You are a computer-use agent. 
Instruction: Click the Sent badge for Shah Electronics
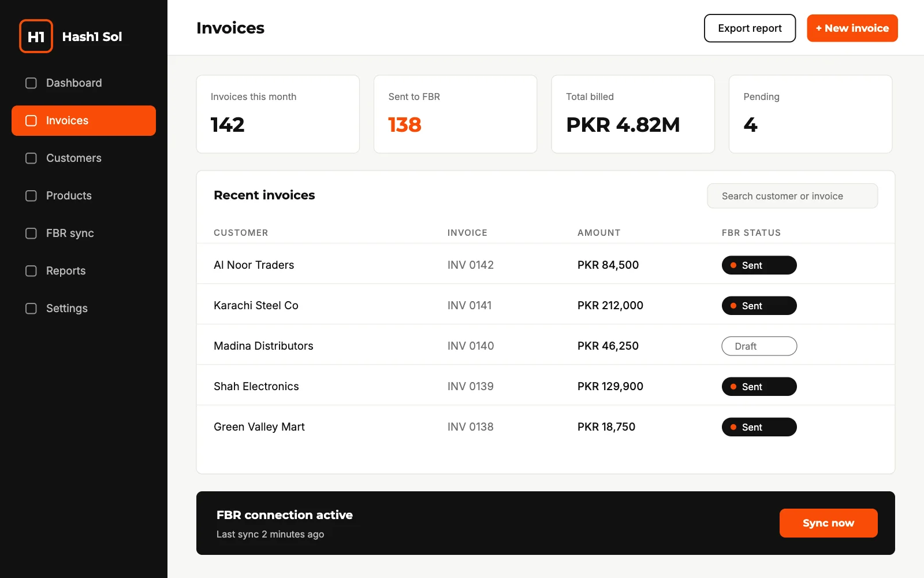(x=759, y=387)
